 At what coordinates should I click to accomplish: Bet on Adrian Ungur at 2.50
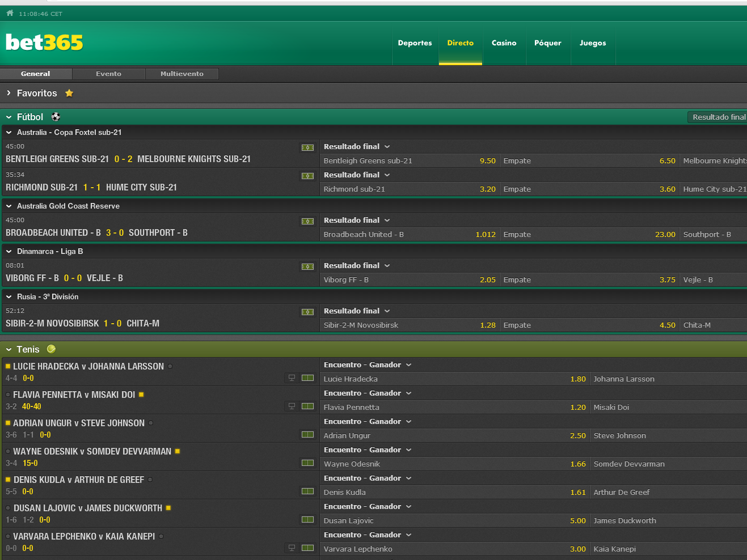click(x=455, y=435)
